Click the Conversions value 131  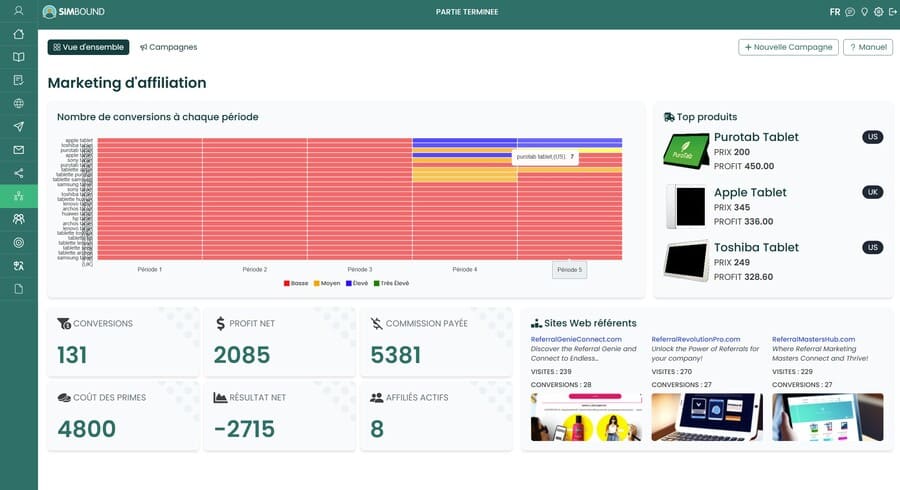pyautogui.click(x=72, y=355)
